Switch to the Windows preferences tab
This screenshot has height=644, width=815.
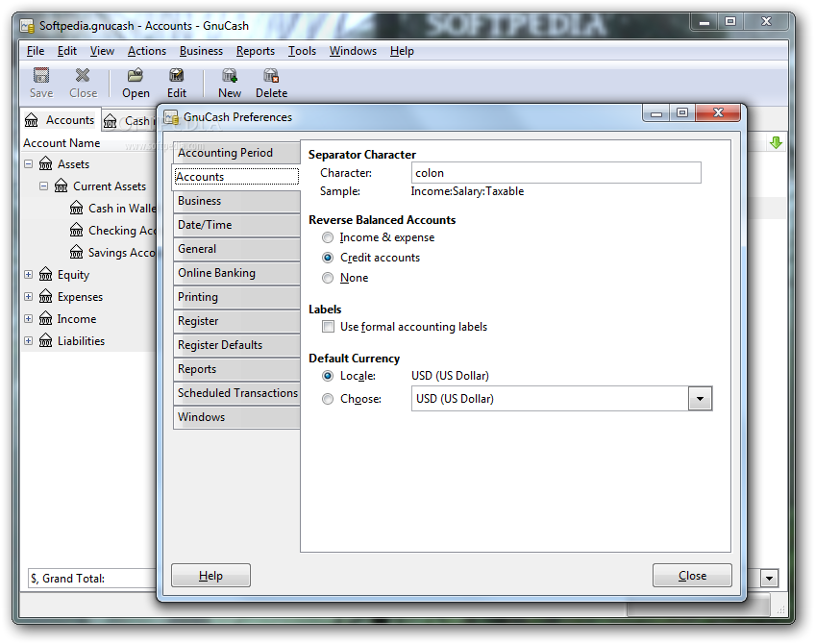click(x=237, y=417)
